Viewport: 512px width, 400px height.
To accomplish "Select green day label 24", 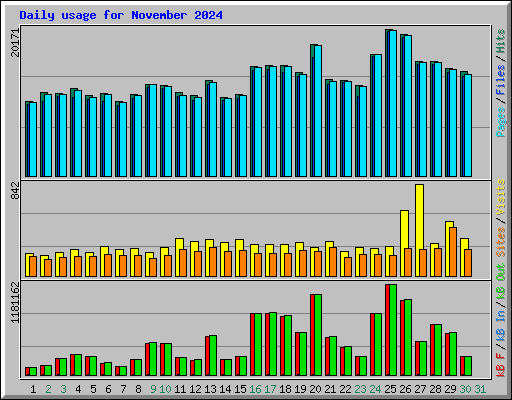I will click(375, 389).
